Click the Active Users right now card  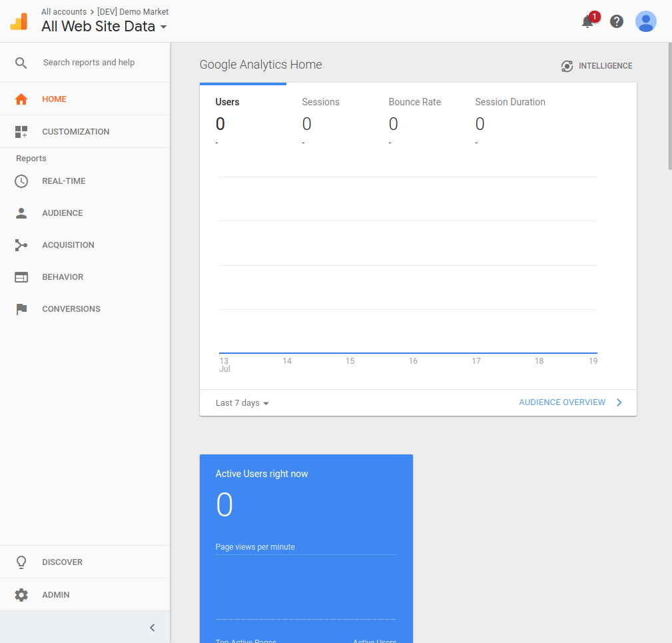(306, 548)
